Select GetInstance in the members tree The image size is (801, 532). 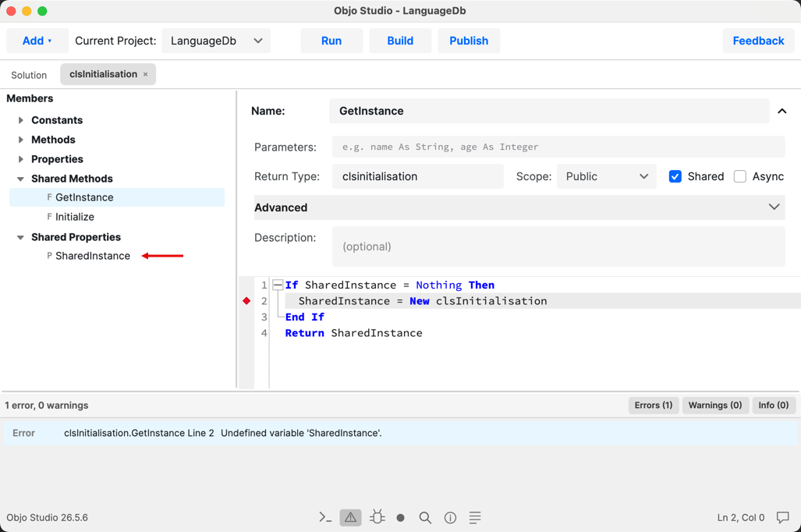coord(117,197)
